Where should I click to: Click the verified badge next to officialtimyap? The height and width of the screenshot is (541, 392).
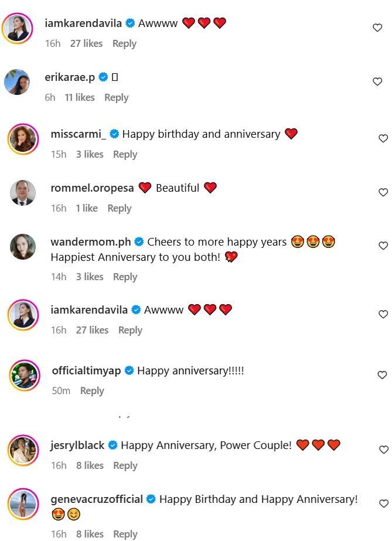(x=128, y=370)
